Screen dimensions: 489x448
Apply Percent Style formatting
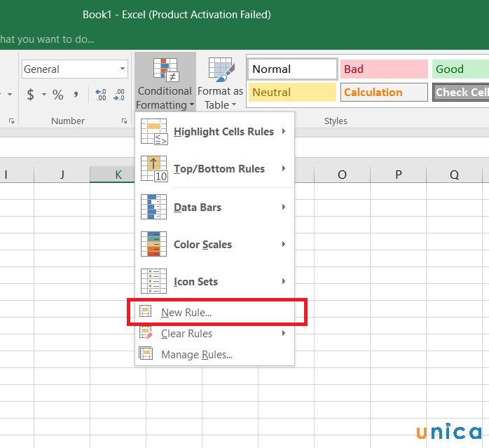[58, 95]
